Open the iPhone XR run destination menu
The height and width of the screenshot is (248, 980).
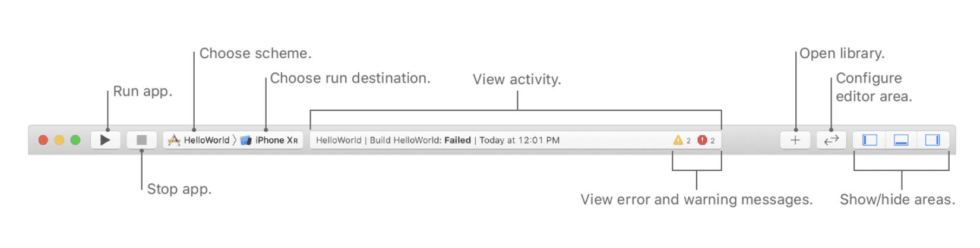[276, 140]
